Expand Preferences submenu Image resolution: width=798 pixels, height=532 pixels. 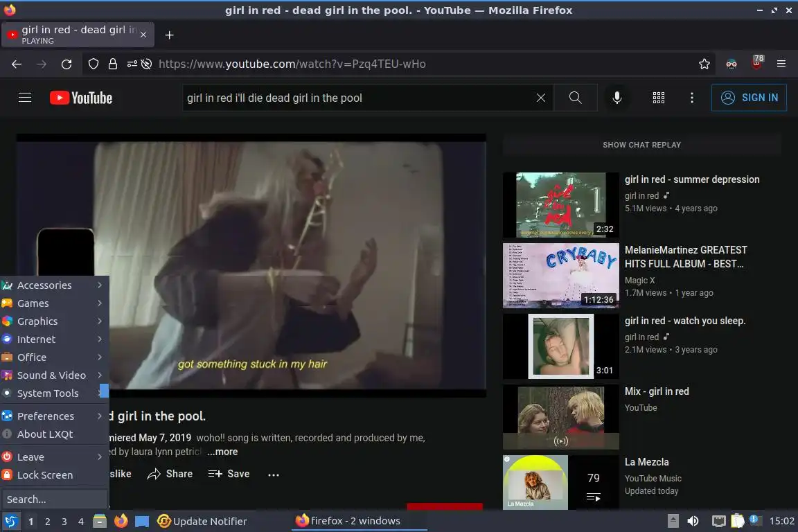(55, 416)
